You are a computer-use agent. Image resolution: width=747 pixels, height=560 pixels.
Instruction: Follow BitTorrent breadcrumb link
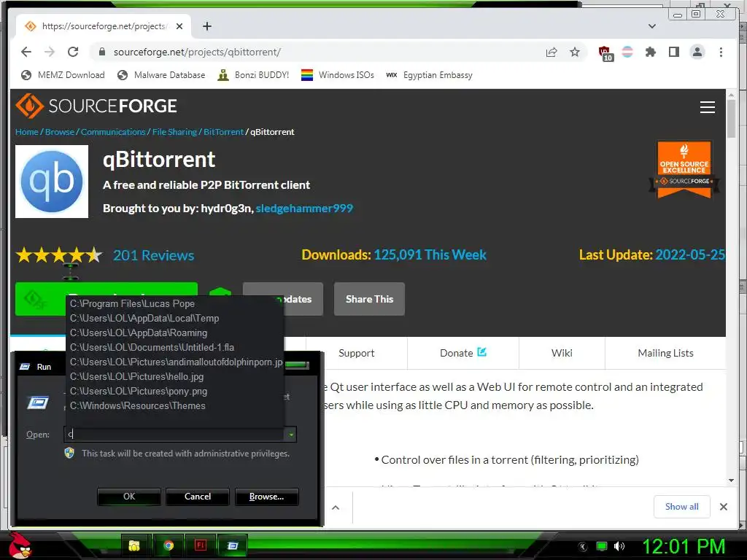(x=223, y=132)
